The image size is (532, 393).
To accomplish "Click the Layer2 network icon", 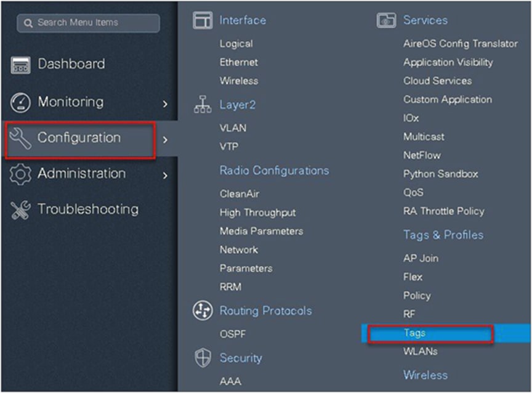I will tap(203, 105).
